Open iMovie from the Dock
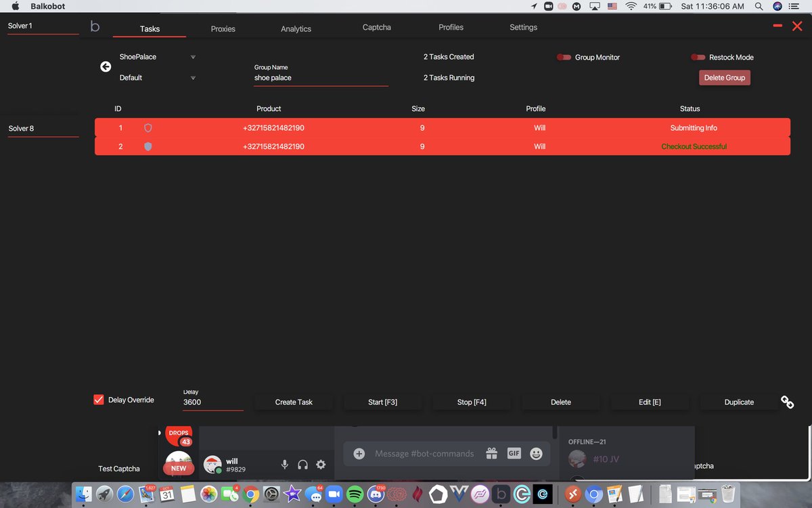 pyautogui.click(x=292, y=494)
